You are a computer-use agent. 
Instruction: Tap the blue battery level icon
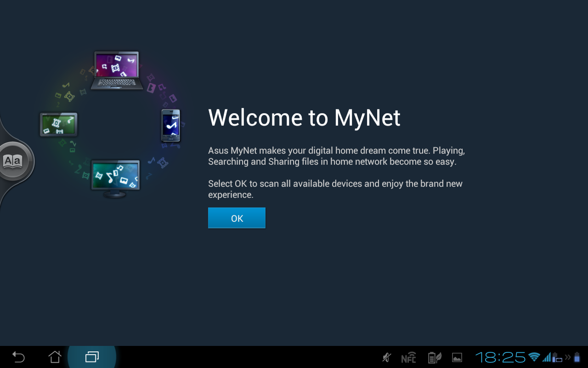[577, 357]
